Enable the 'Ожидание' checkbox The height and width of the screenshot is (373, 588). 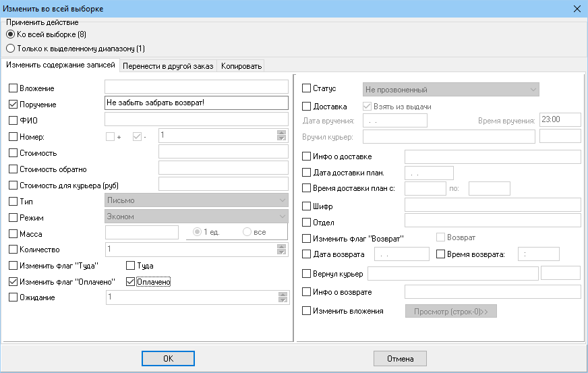point(13,297)
